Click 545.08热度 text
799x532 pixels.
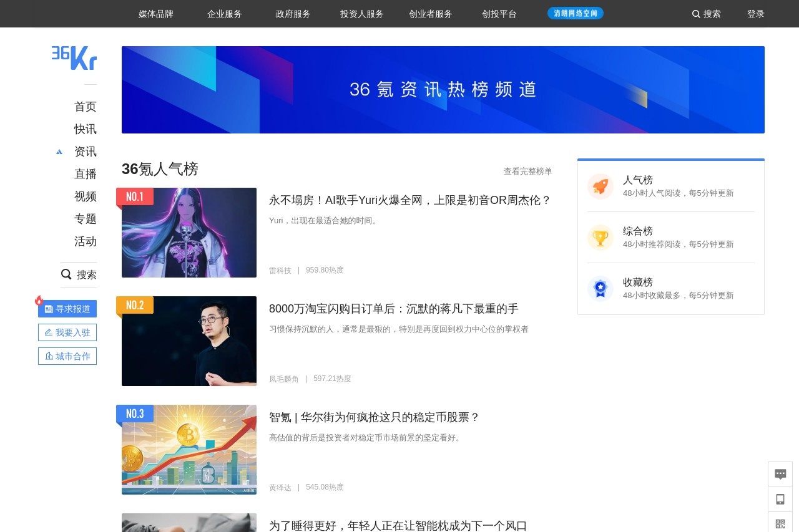coord(325,487)
